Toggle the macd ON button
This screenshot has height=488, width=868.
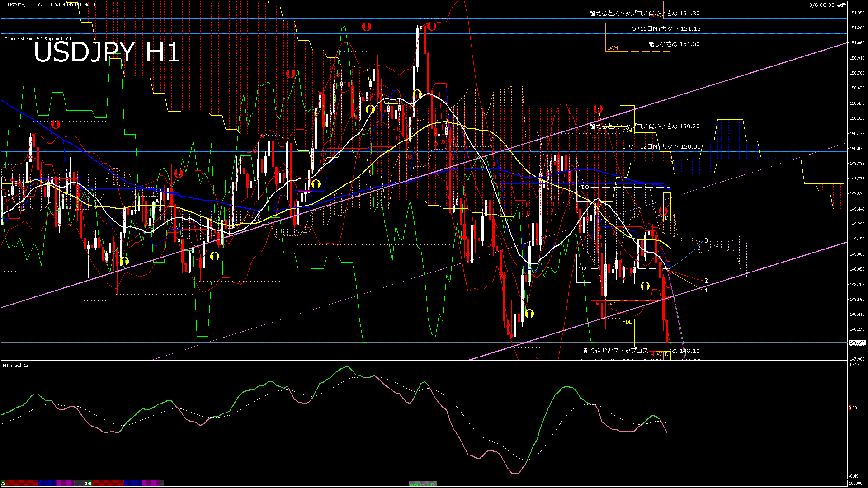tap(423, 483)
